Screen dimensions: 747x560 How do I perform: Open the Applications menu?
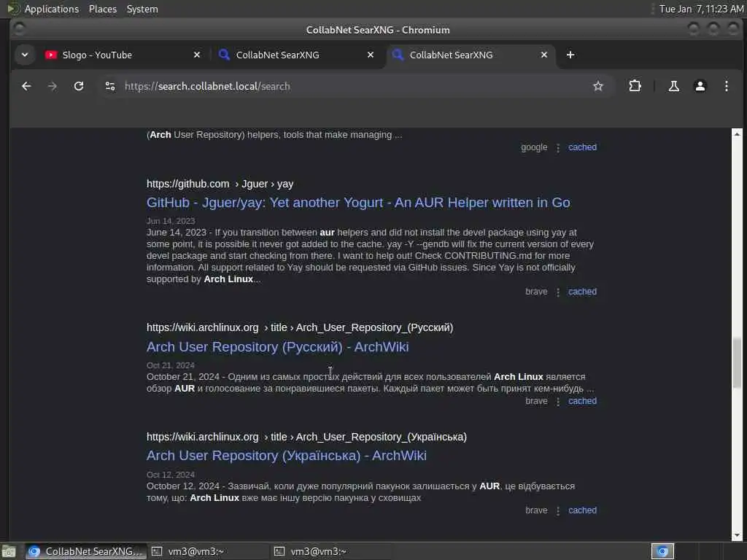(x=52, y=9)
